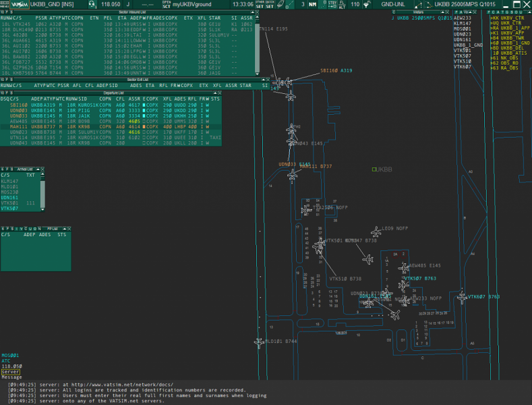Click the VATSIM connect logo button

[20, 4]
